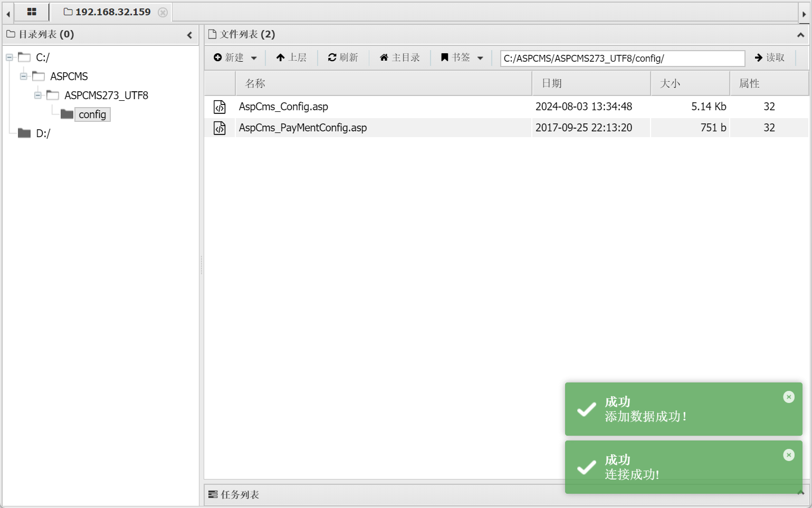The height and width of the screenshot is (508, 812).
Task: Click the ASPCMS273_UTF8 folder icon
Action: pos(53,95)
